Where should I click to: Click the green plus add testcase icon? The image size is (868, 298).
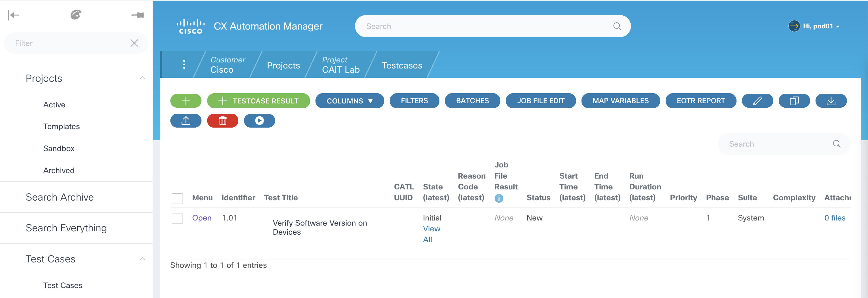(186, 101)
